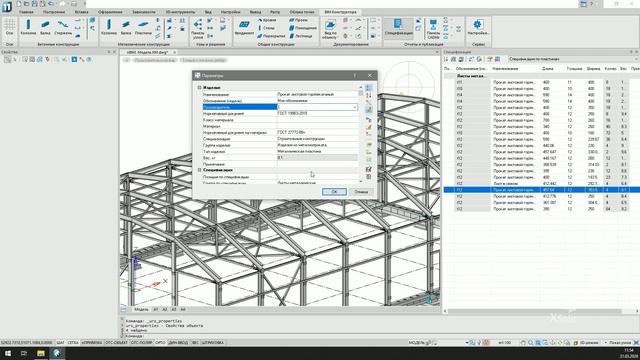Select Колонна in Бетонные конструкции group
The width and height of the screenshot is (640, 360).
[x=28, y=27]
